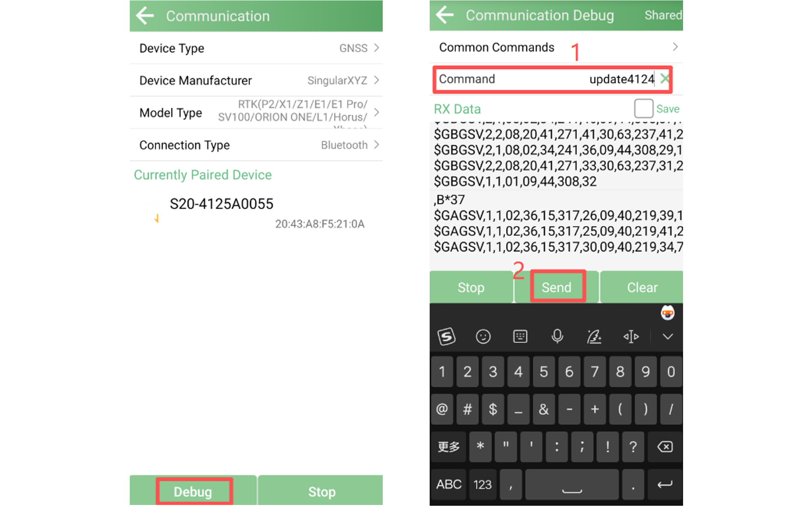Open the emoji picker on the keyboard
The image size is (812, 507).
click(x=483, y=337)
